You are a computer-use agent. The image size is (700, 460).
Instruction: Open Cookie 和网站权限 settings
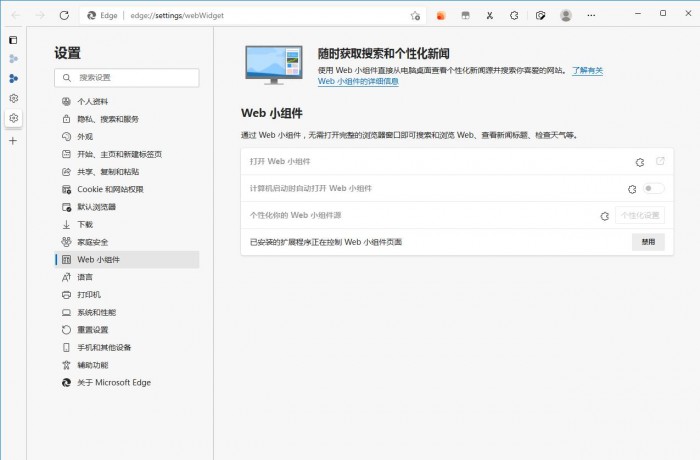pos(110,189)
